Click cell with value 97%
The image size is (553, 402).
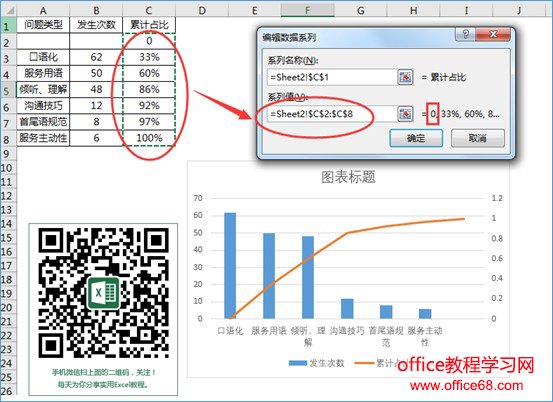tap(149, 122)
